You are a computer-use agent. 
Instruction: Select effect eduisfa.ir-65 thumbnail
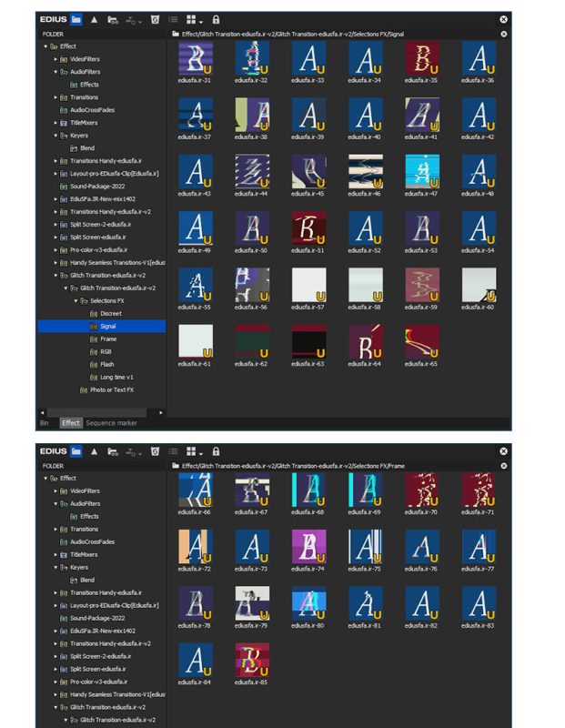(422, 342)
